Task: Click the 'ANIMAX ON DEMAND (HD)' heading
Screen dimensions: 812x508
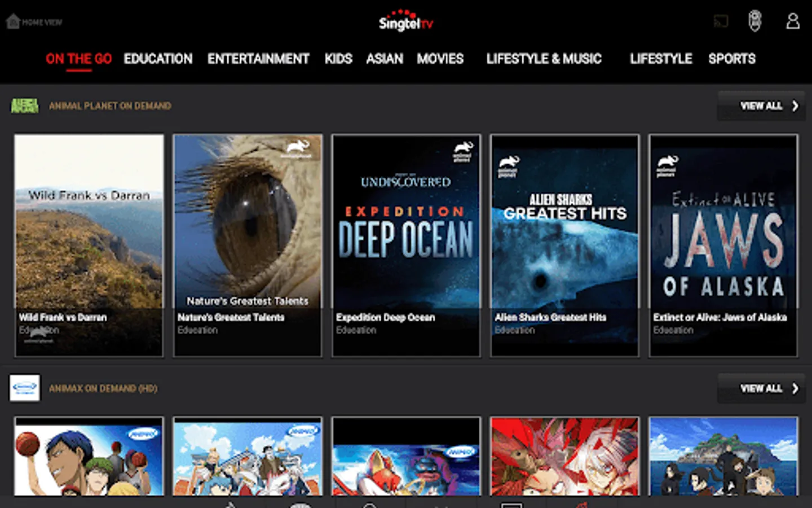Action: tap(103, 388)
